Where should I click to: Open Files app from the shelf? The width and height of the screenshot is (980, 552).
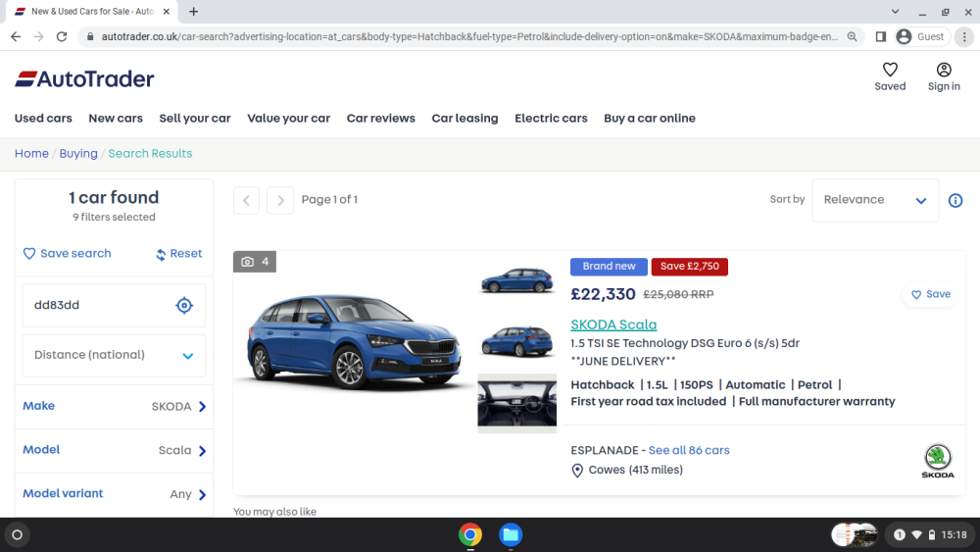click(510, 534)
